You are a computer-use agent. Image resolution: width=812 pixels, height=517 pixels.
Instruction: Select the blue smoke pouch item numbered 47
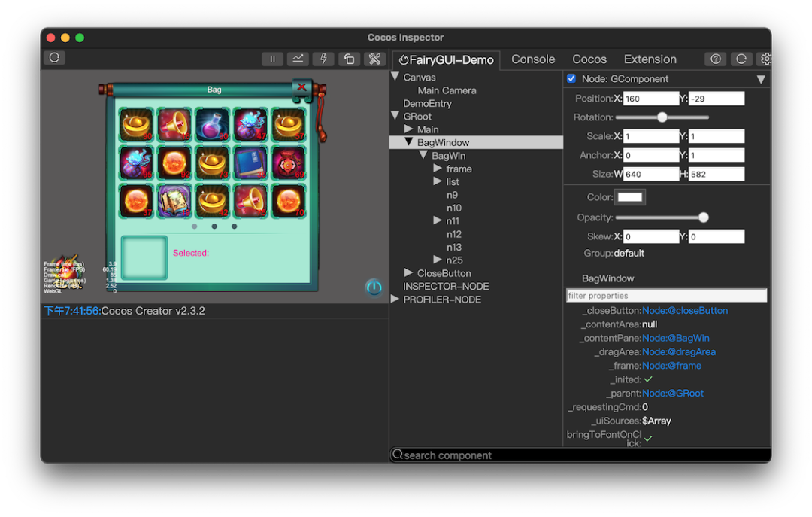point(250,124)
